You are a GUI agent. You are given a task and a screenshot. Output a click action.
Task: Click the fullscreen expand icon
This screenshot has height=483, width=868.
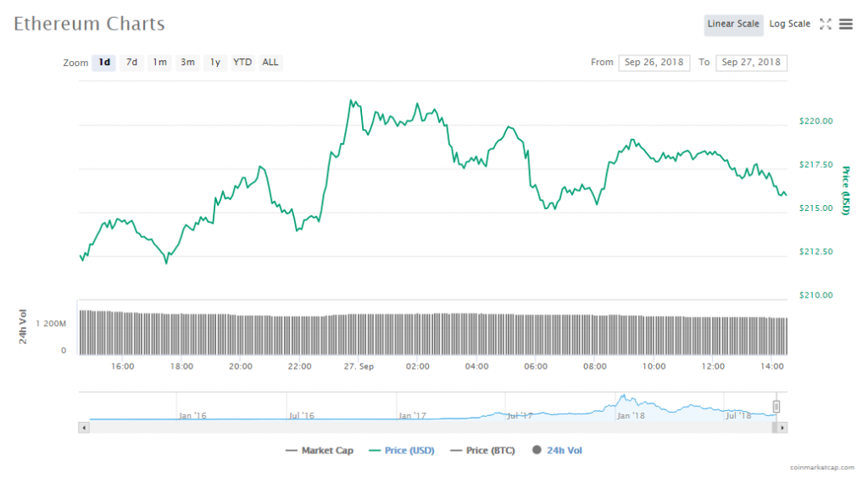(826, 25)
